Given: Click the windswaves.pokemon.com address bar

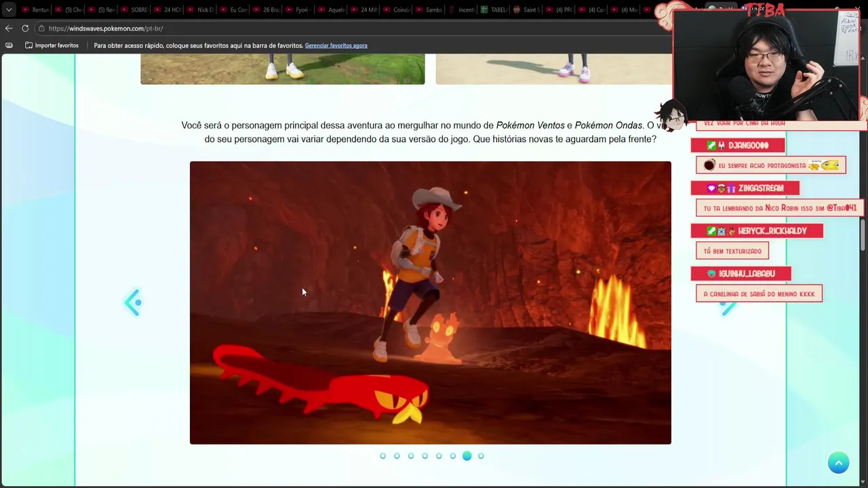Looking at the screenshot, I should (x=353, y=28).
